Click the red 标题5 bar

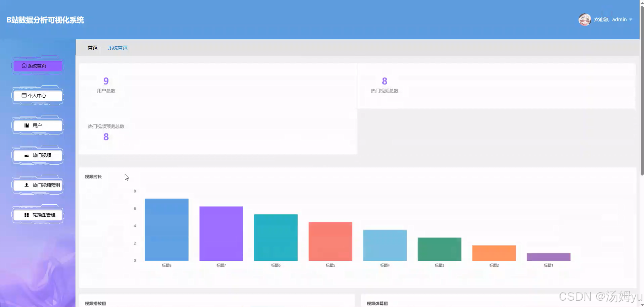point(331,241)
